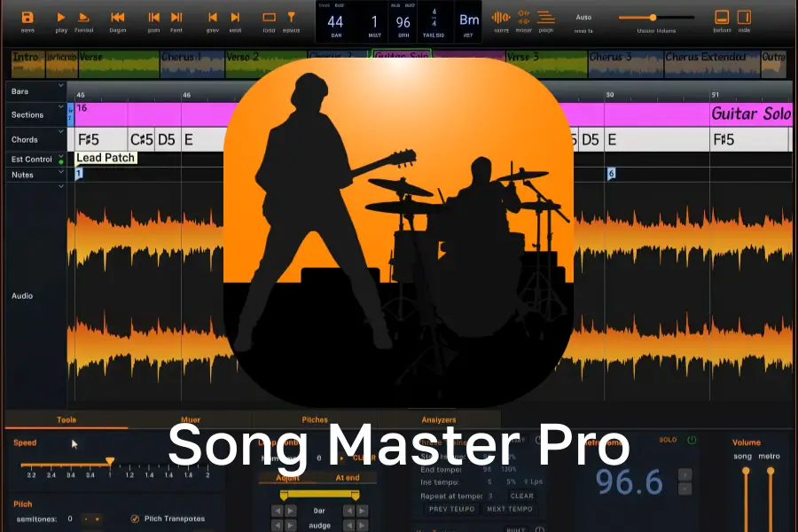
Task: Increase tempo with up arrow beside 96.6
Action: click(685, 475)
